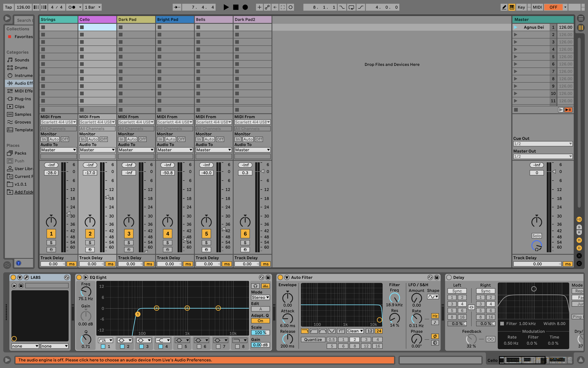Viewport: 588px width, 368px height.
Task: Open EQ Eight Mode Stereo dropdown
Action: point(260,297)
